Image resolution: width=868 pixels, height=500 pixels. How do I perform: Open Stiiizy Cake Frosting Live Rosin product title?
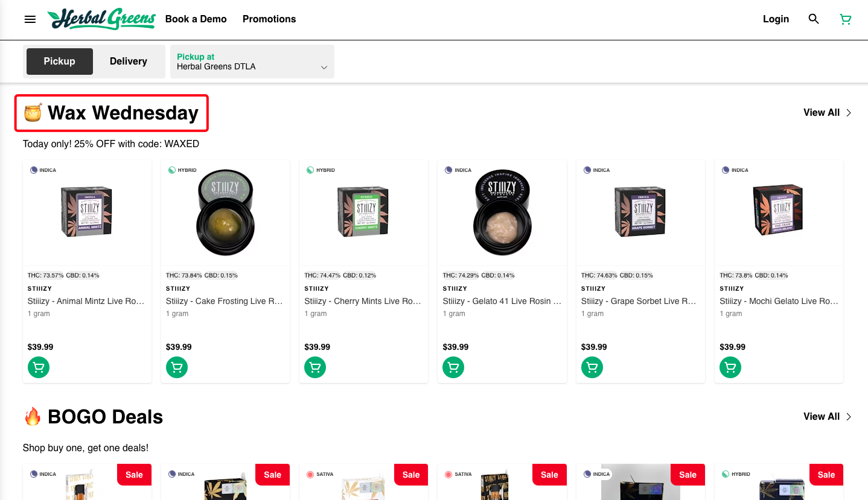tap(225, 301)
